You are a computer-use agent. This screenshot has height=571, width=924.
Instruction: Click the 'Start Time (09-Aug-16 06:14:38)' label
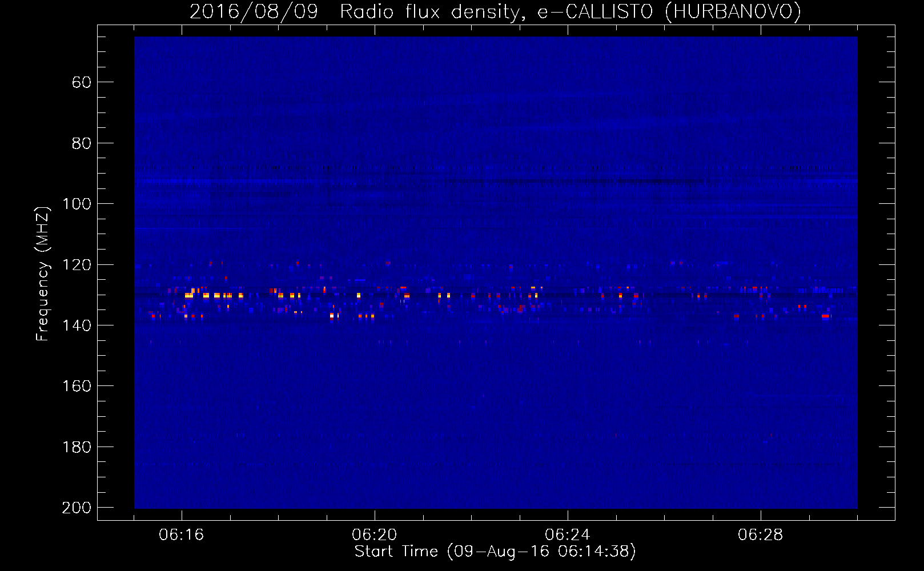click(x=495, y=552)
